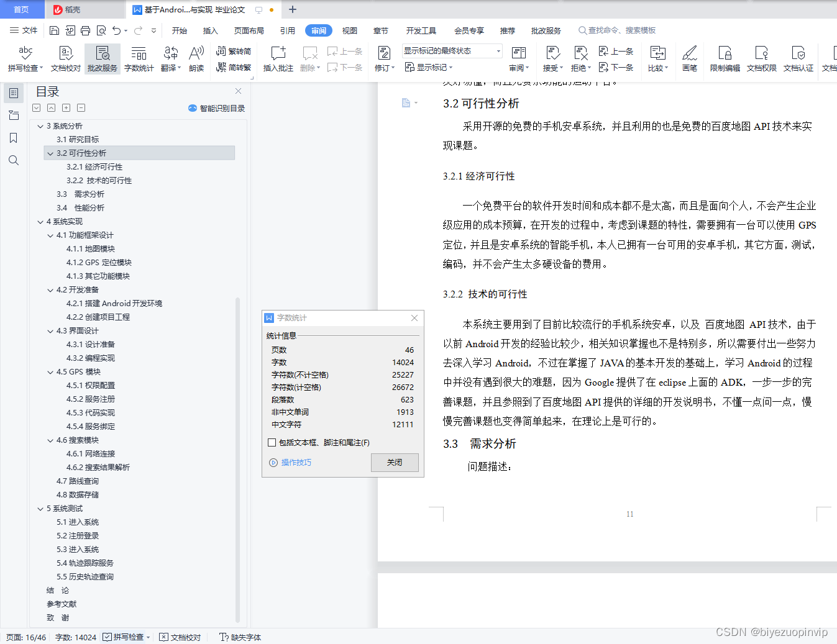
Task: Select 3.2.1 经济可行性 in the outline
Action: pyautogui.click(x=94, y=167)
